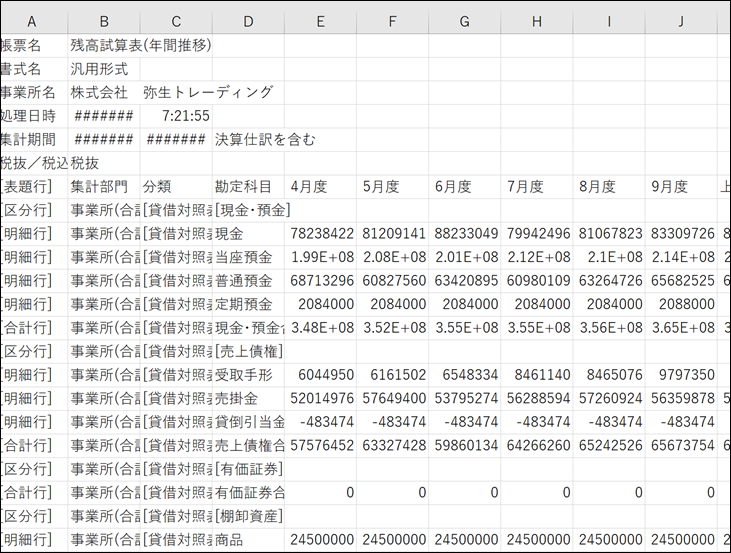Image resolution: width=731 pixels, height=553 pixels.
Task: Click the 7月度 header cell
Action: click(x=537, y=187)
